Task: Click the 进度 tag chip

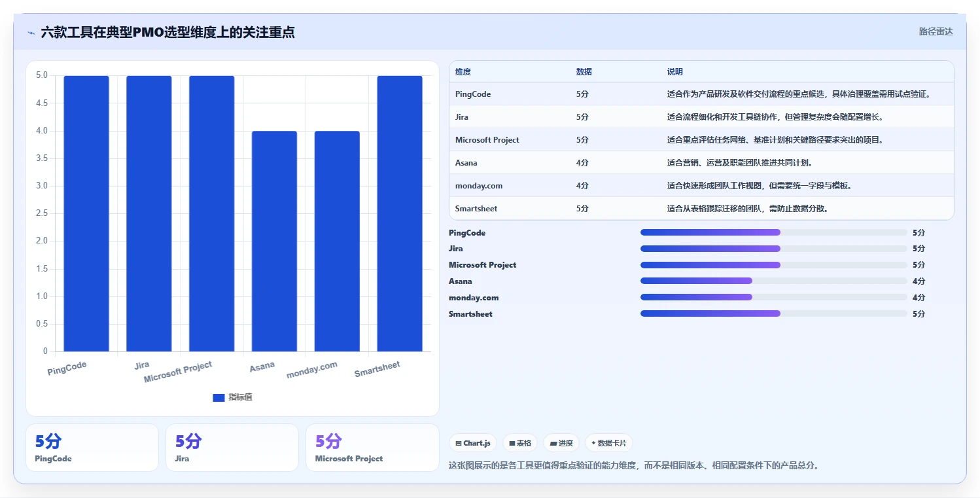Action: [561, 443]
